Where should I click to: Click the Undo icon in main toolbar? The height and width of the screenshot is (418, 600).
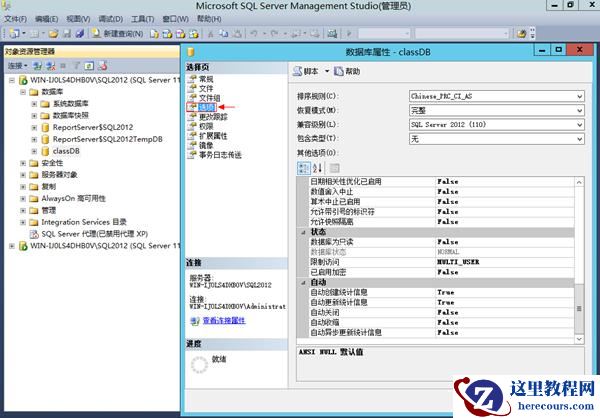click(253, 34)
